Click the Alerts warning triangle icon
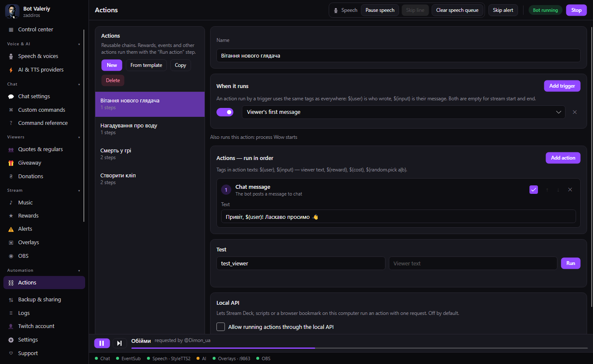 tap(11, 229)
